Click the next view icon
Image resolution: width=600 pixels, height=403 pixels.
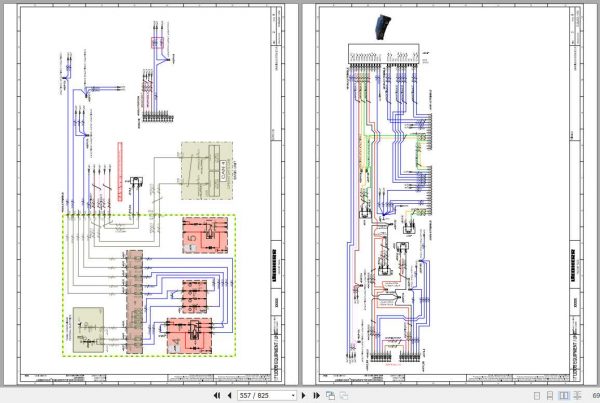[344, 395]
